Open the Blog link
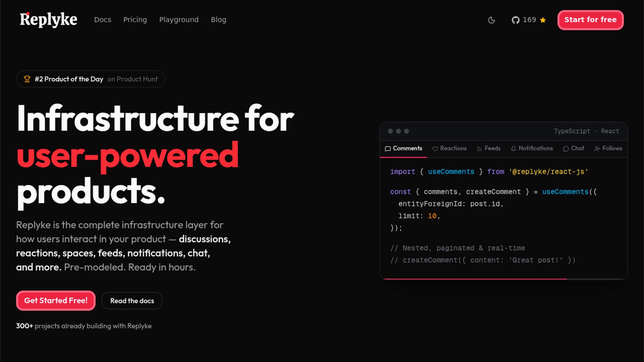This screenshot has width=644, height=362. [219, 20]
